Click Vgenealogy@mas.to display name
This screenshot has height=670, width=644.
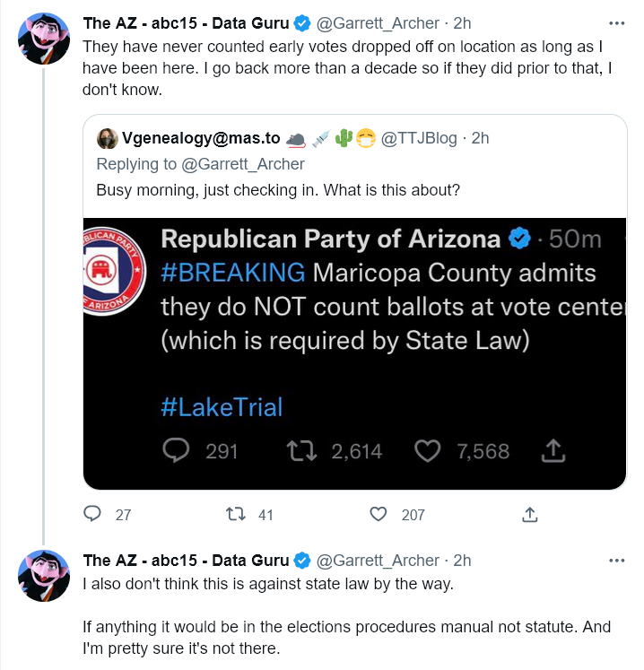pos(201,138)
